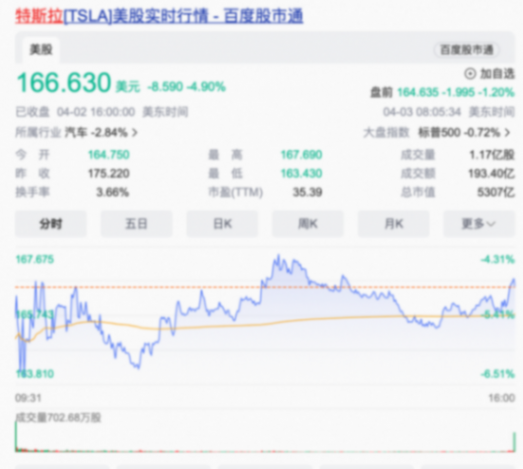
Task: Click the 市盈(TTM) value 35.39
Action: (x=308, y=192)
